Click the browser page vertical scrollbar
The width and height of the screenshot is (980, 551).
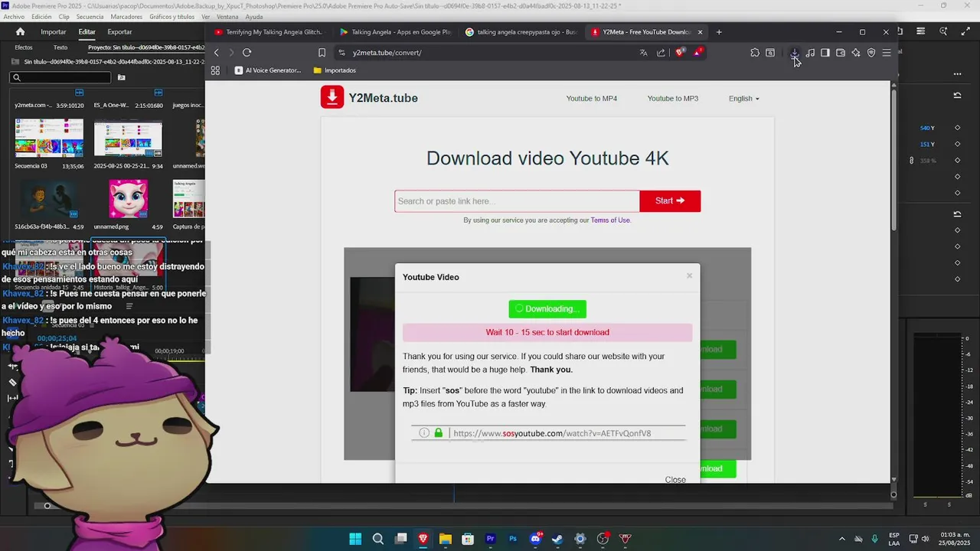point(893,161)
